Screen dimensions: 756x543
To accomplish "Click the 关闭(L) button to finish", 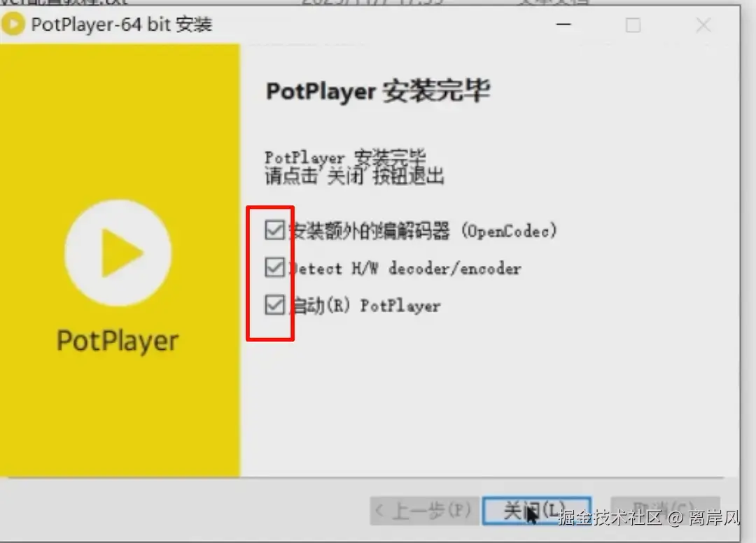I will (537, 511).
